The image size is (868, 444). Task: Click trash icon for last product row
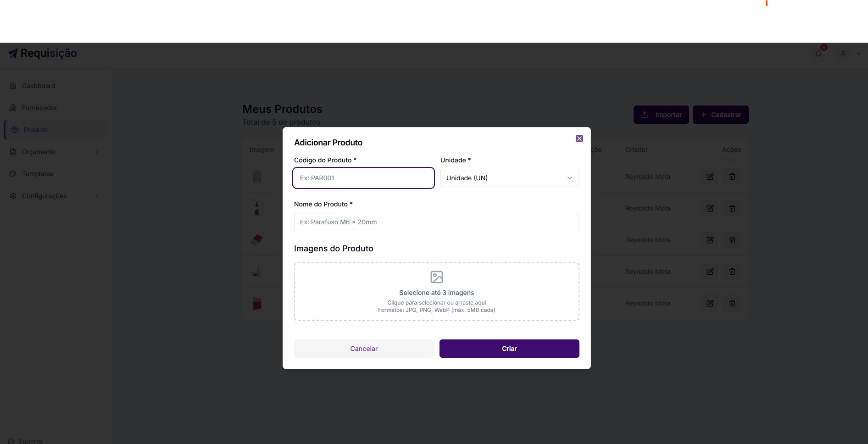click(x=732, y=303)
